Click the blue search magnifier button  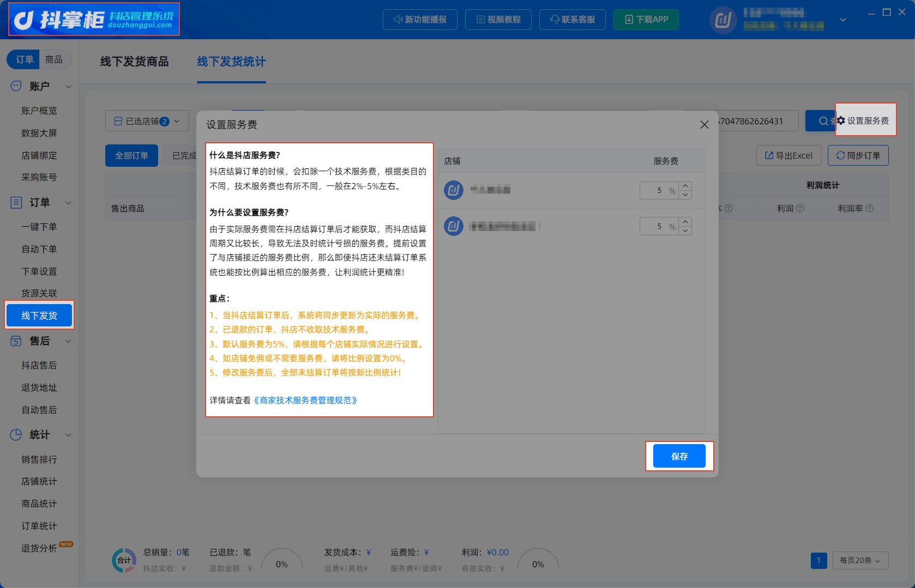pos(820,121)
